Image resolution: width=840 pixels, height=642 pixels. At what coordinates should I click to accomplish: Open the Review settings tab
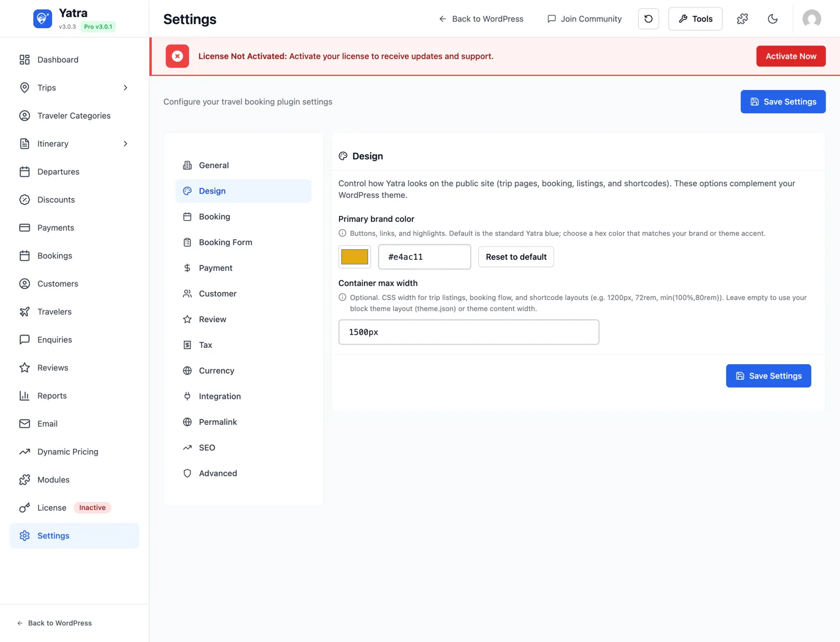click(x=243, y=319)
